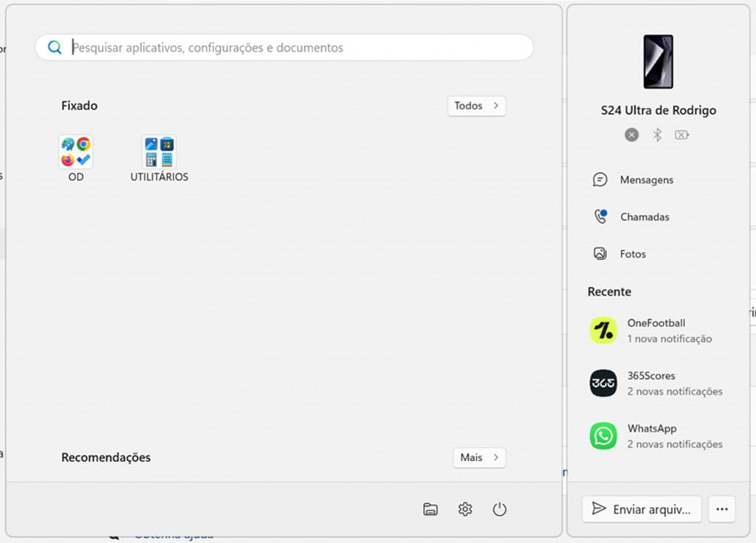Click the phone battery status icon
The width and height of the screenshot is (756, 543).
pos(682,134)
